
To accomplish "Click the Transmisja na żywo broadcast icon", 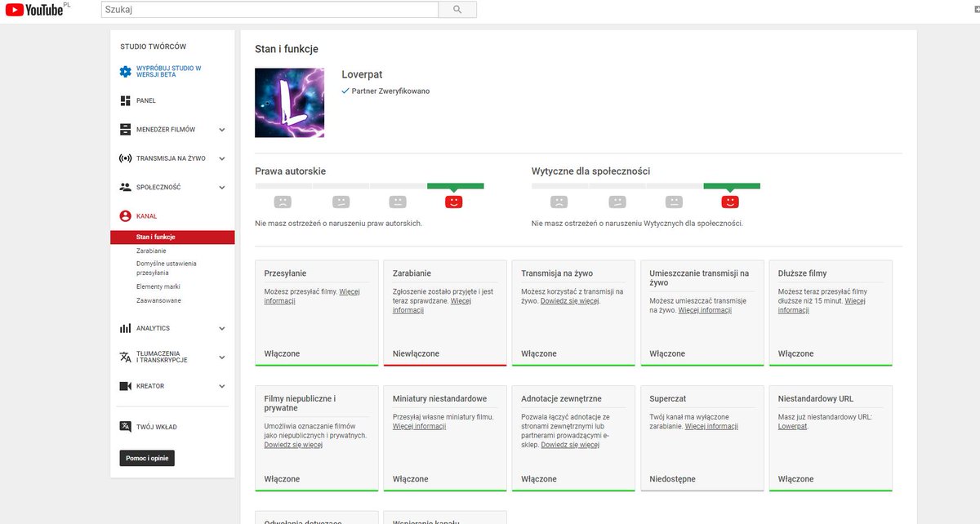I will 125,158.
